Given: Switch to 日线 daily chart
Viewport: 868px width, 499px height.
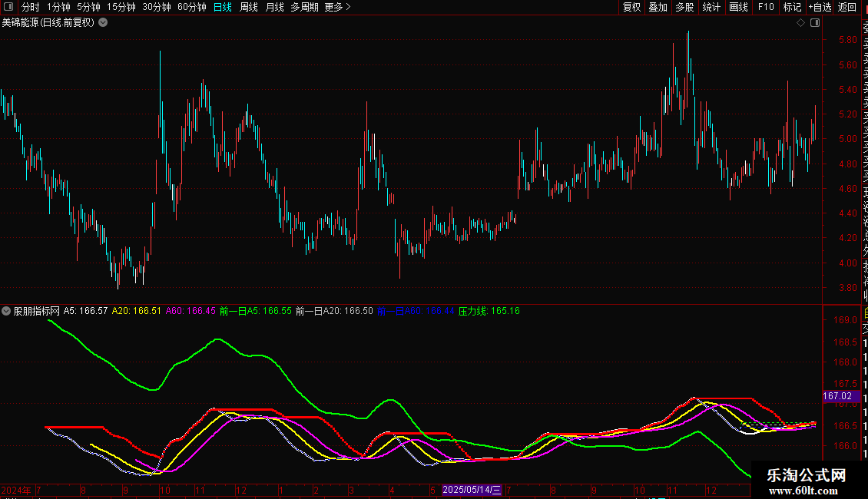Looking at the screenshot, I should pyautogui.click(x=223, y=7).
